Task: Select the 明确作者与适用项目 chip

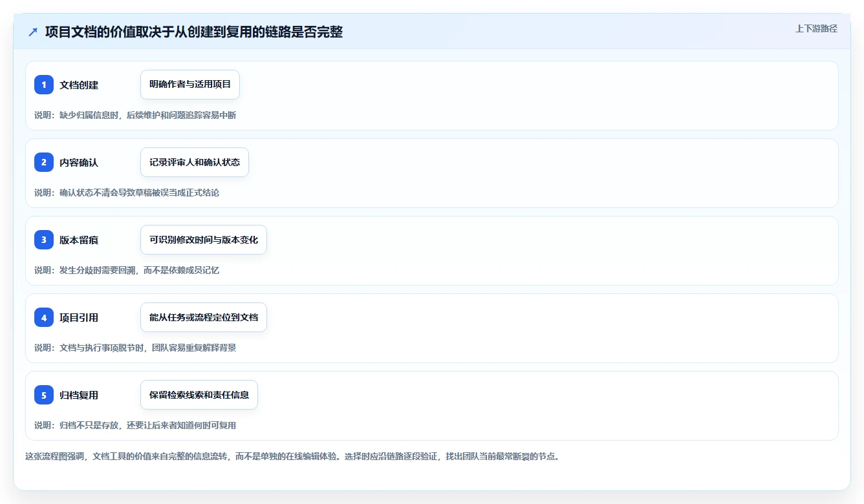Action: pyautogui.click(x=190, y=85)
